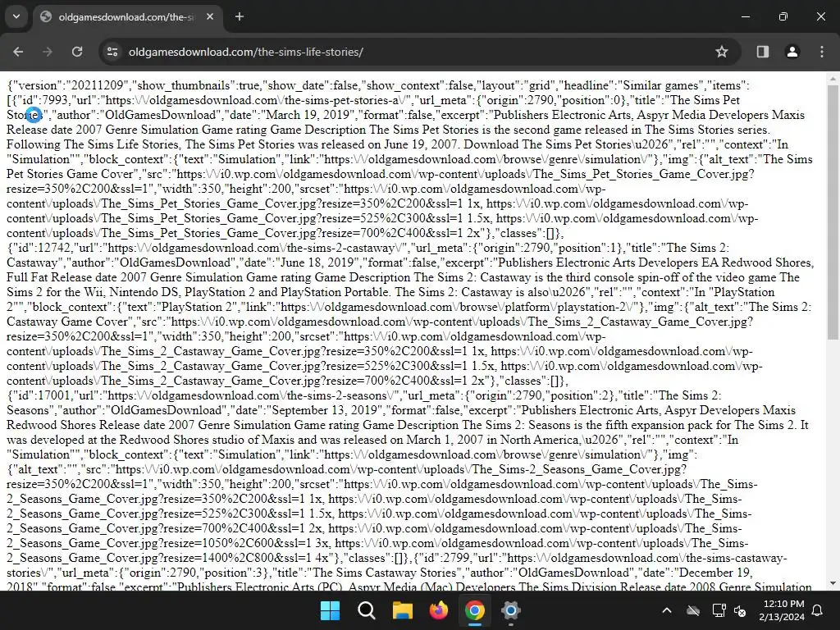The height and width of the screenshot is (630, 840).
Task: Open the Chrome profile menu
Action: [792, 52]
